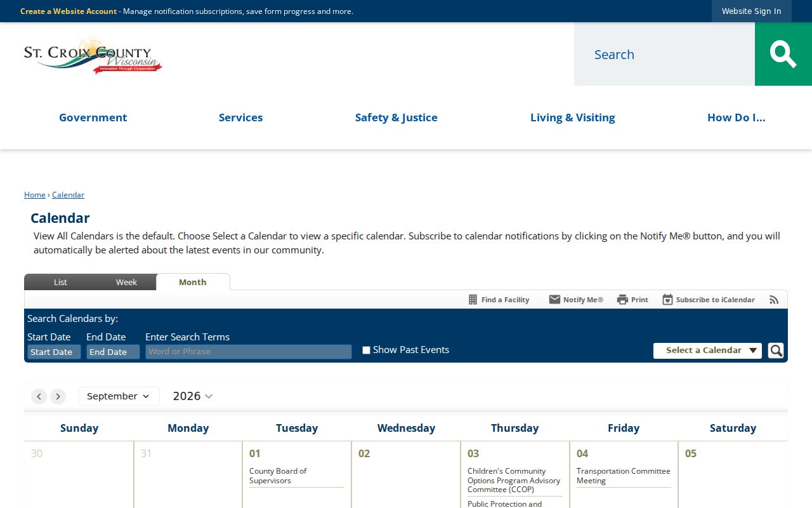Open the 2026 year dropdown

point(193,396)
